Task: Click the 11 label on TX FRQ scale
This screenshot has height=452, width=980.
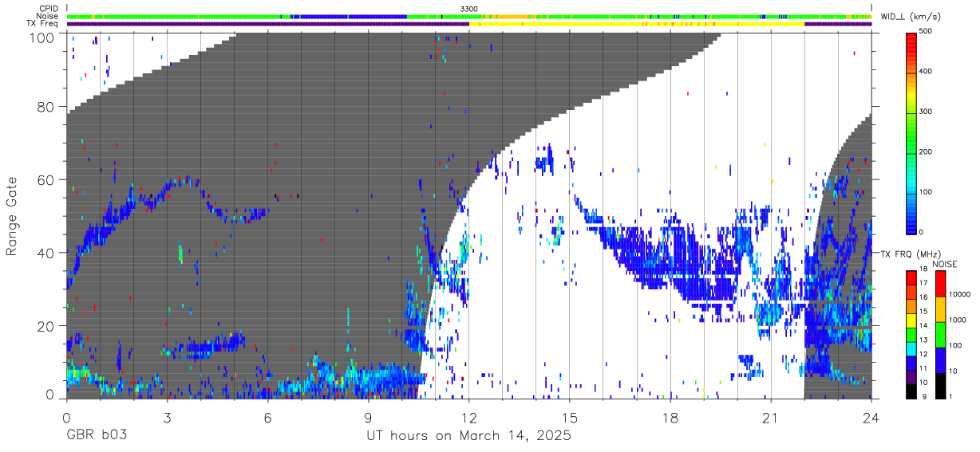Action: [x=923, y=367]
